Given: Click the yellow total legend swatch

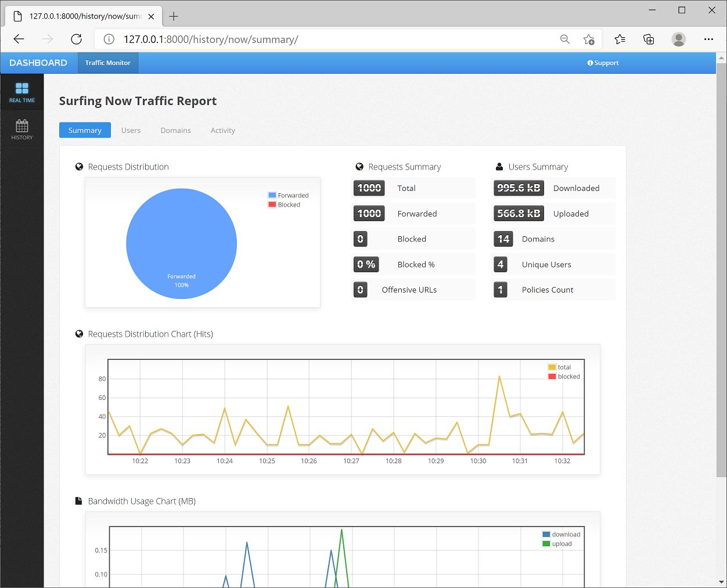Looking at the screenshot, I should point(552,367).
